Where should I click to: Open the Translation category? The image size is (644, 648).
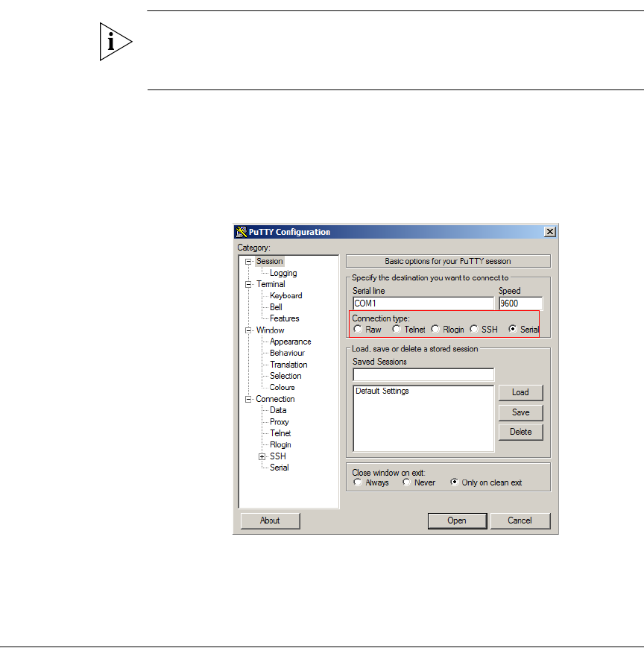coord(288,365)
